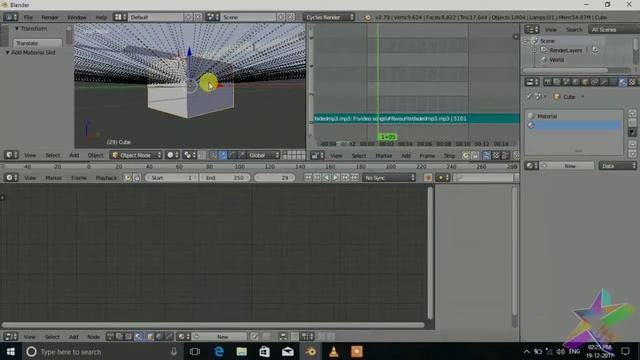Play animation in reverse in timeline
The width and height of the screenshot is (640, 360).
326,178
